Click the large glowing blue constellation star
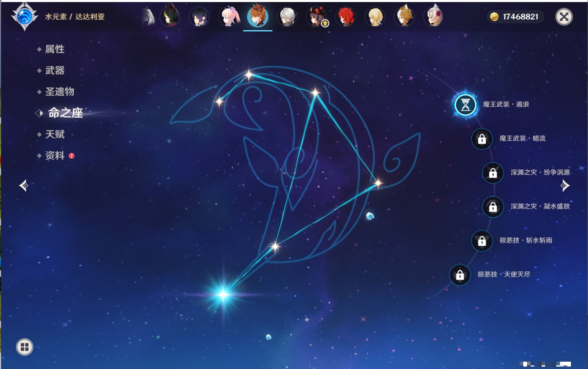The width and height of the screenshot is (588, 369). [223, 294]
